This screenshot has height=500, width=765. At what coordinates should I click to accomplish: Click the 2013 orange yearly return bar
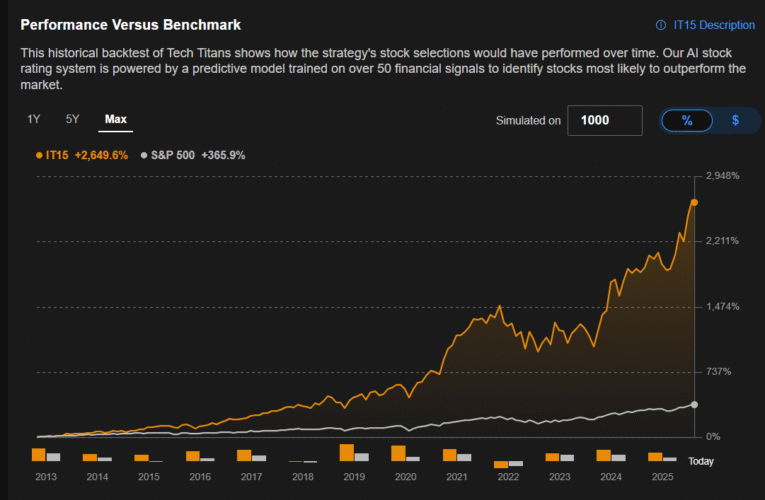[x=40, y=454]
